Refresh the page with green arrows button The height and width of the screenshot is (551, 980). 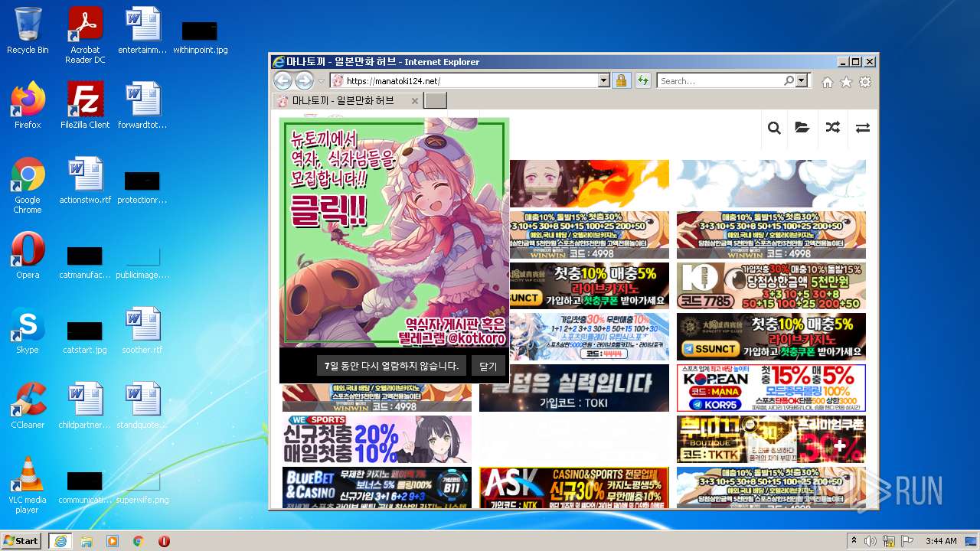pyautogui.click(x=642, y=80)
